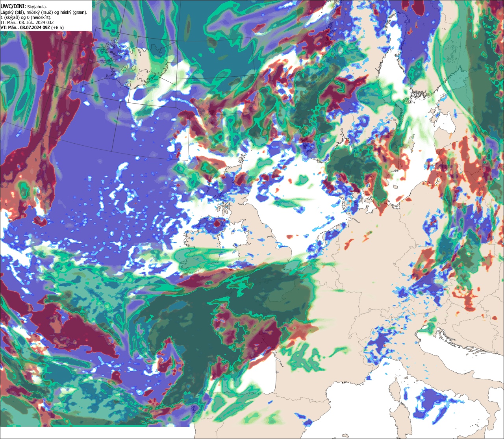This screenshot has width=504, height=439.
Task: Click the 'Lágský (blá), miðský (rauð)' legend line
Action: pos(44,12)
